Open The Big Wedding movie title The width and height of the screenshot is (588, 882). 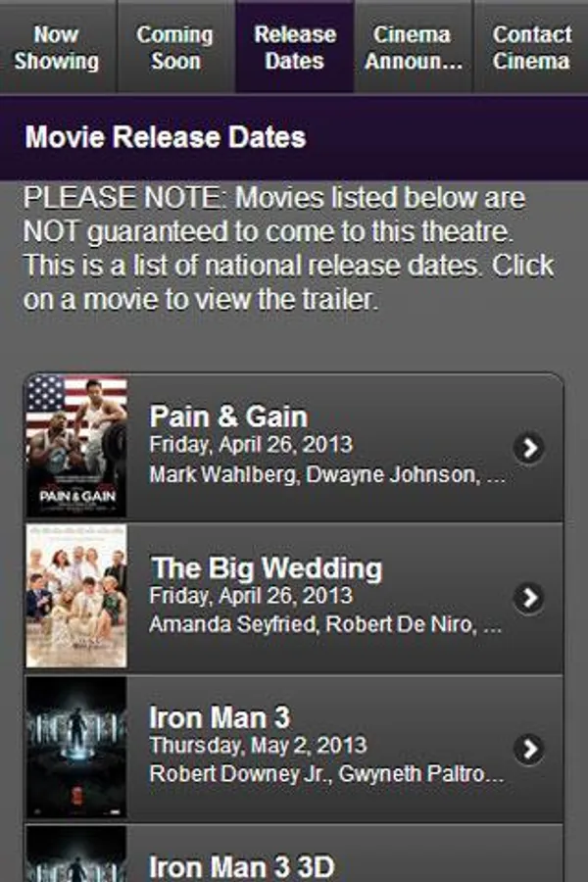click(x=267, y=567)
